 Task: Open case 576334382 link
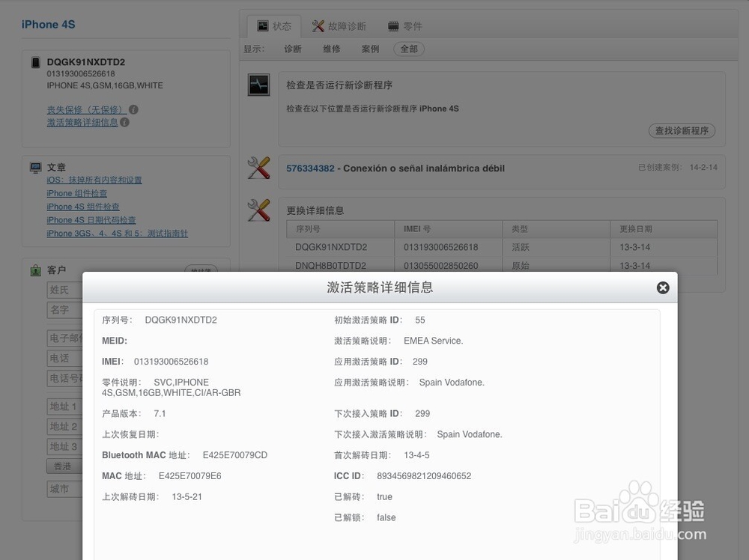tap(310, 168)
